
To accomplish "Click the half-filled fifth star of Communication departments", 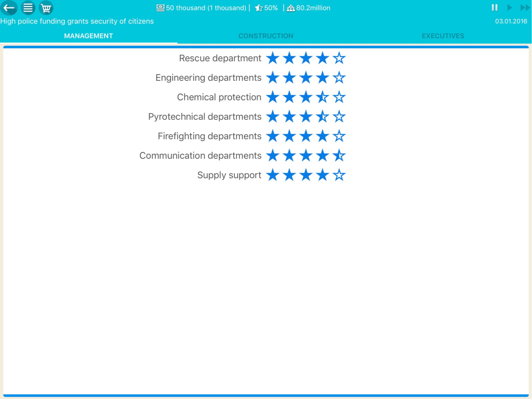I will point(339,155).
